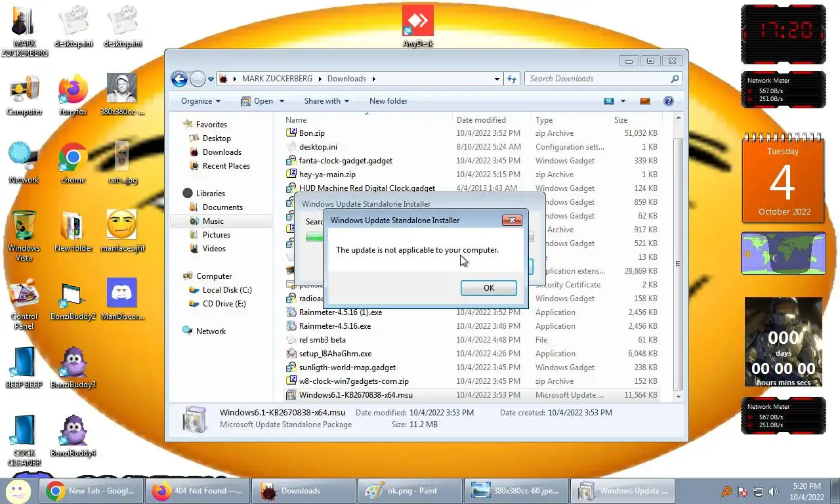Click the network tray icon
The image size is (840, 504).
[x=758, y=492]
